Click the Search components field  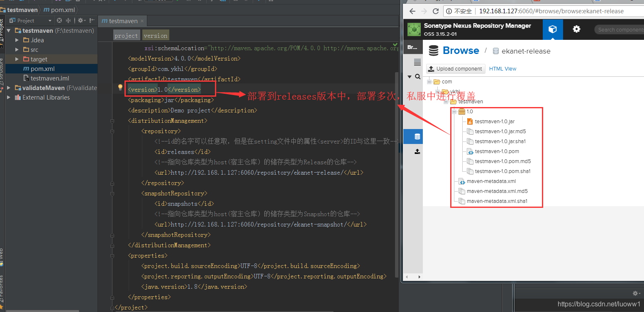click(619, 29)
